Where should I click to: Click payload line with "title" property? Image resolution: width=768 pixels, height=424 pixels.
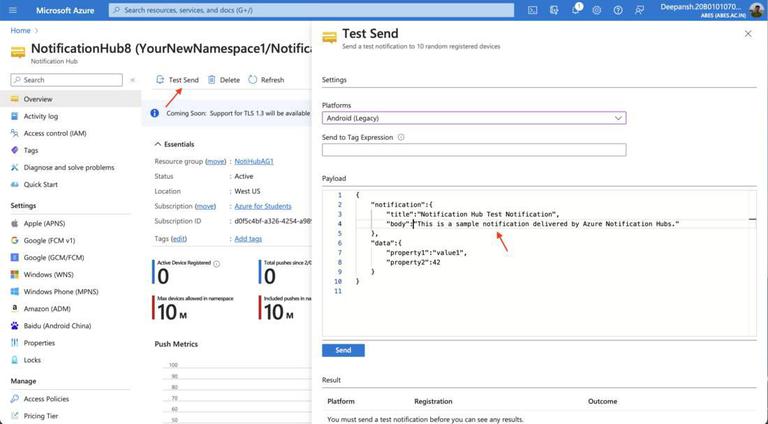473,214
